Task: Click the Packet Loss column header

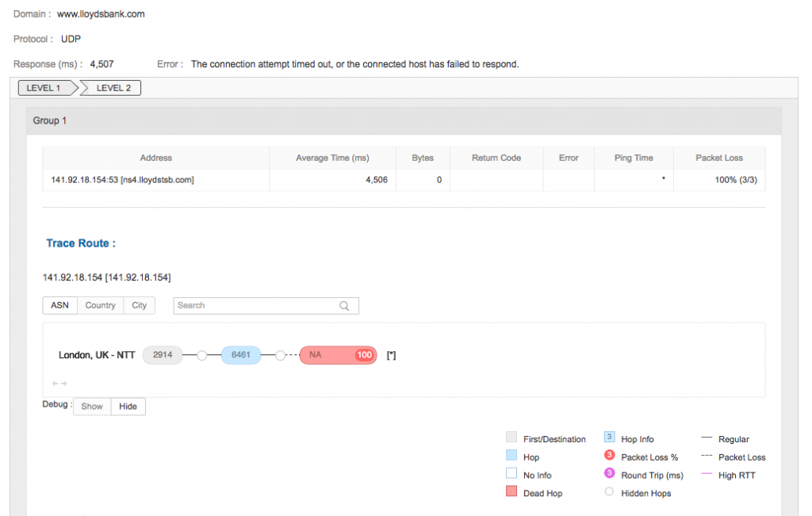Action: [719, 158]
